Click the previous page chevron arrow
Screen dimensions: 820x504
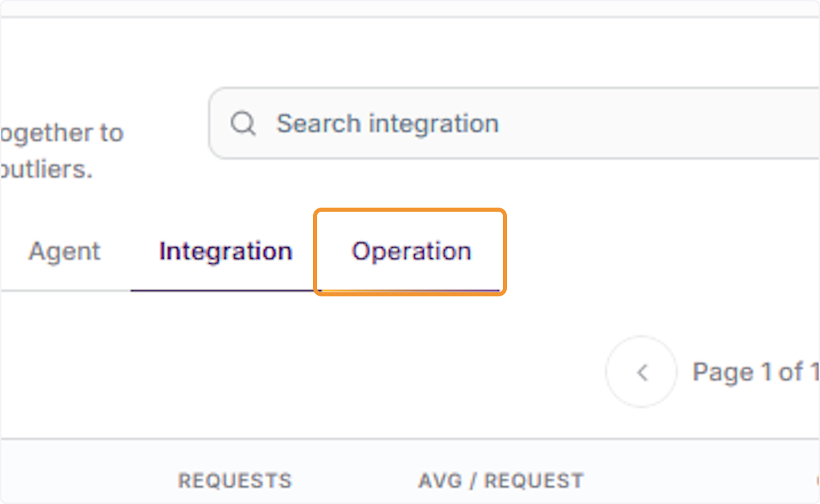coord(641,372)
